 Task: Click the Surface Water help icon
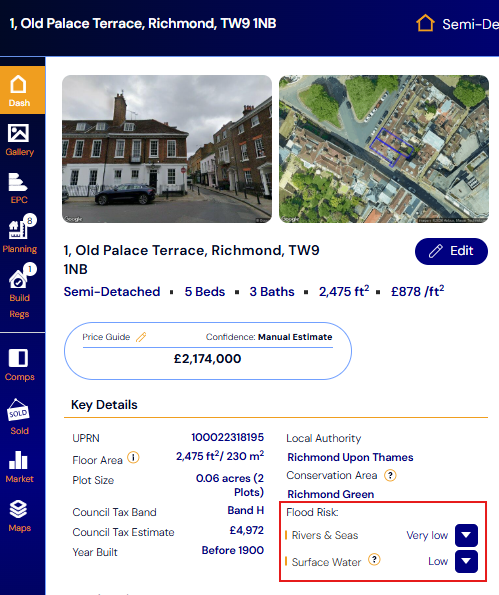coord(375,560)
